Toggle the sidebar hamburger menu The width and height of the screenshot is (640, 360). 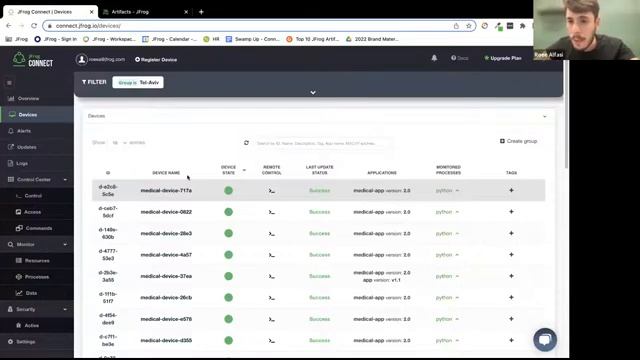[x=9, y=83]
